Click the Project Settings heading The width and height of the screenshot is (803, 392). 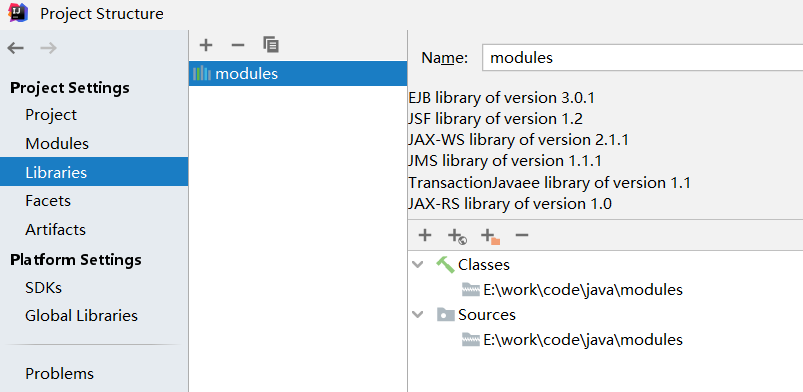70,88
